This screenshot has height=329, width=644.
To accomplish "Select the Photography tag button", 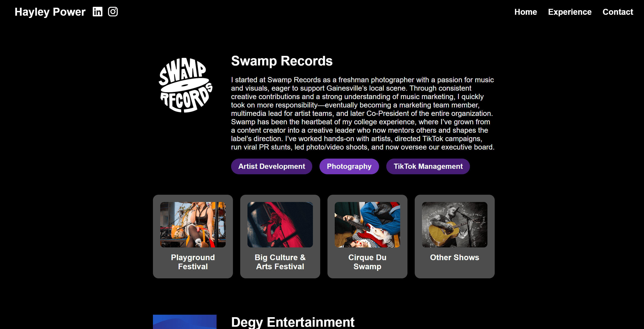I will [349, 166].
